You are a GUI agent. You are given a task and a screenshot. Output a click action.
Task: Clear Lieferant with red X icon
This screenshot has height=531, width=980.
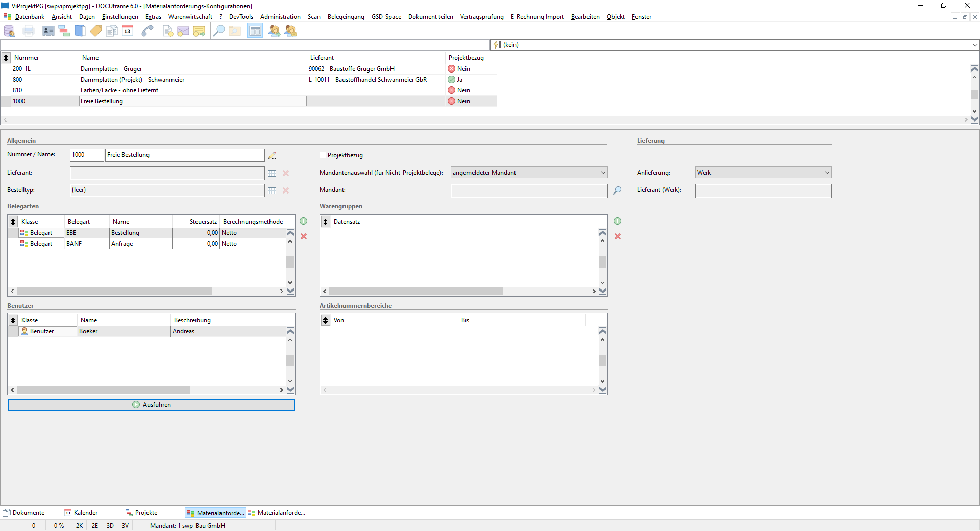(286, 173)
